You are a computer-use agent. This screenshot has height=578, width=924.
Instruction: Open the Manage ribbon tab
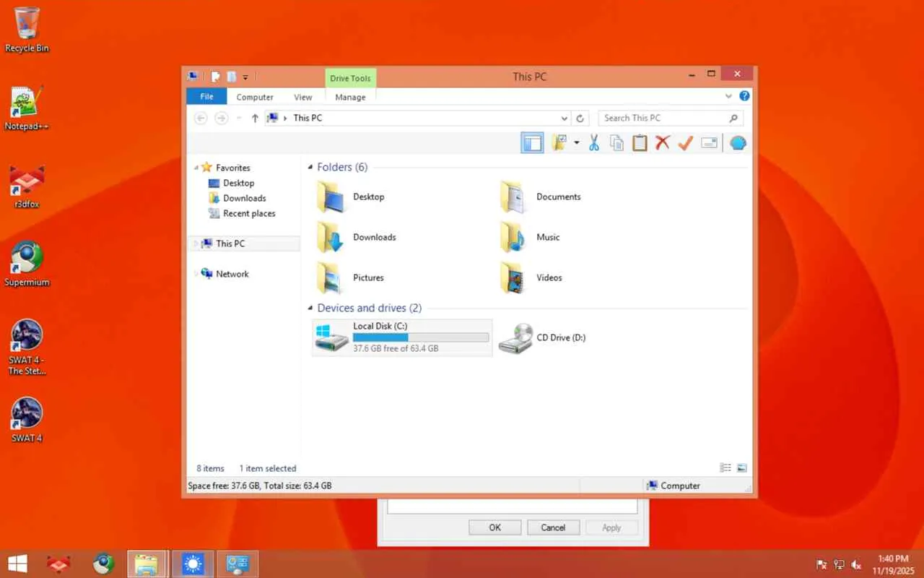(x=350, y=97)
